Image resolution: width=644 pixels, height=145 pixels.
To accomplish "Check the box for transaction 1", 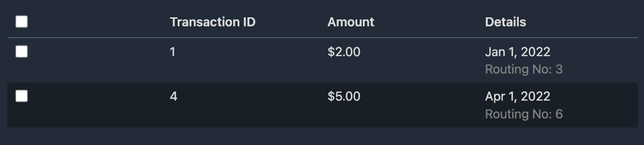I will (22, 52).
